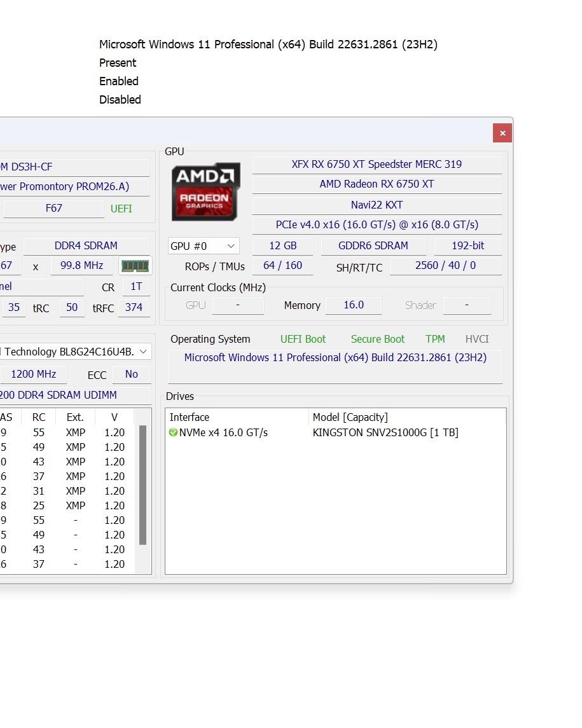582x728 pixels.
Task: Select the AMD Radeon RX 6750 XT field
Action: tap(377, 184)
